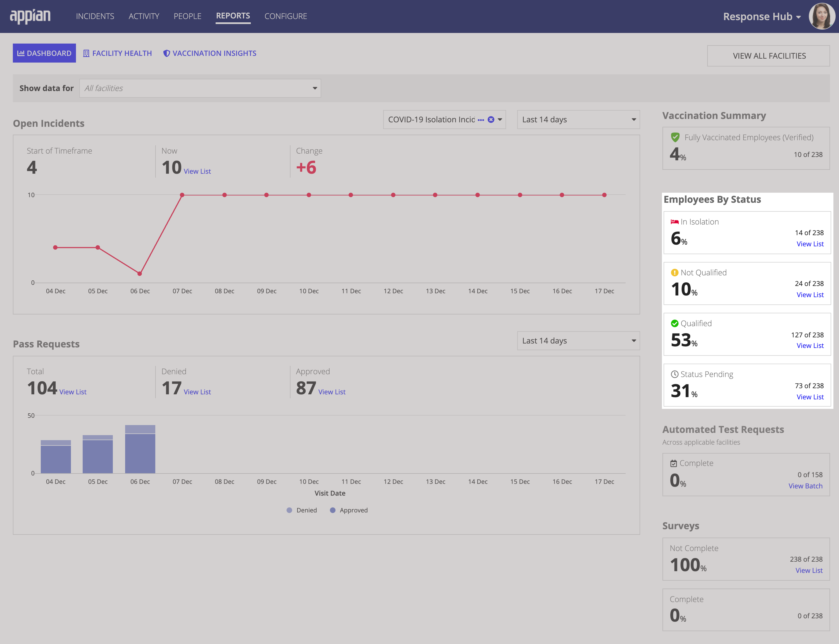View list of total pass requests
This screenshot has height=644, width=839.
click(x=73, y=392)
